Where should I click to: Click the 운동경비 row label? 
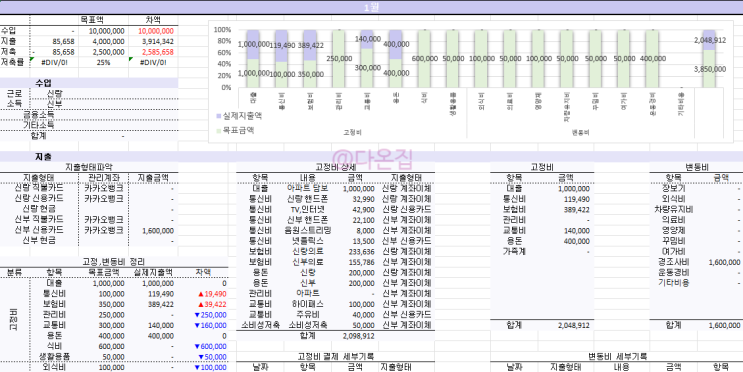coord(673,272)
